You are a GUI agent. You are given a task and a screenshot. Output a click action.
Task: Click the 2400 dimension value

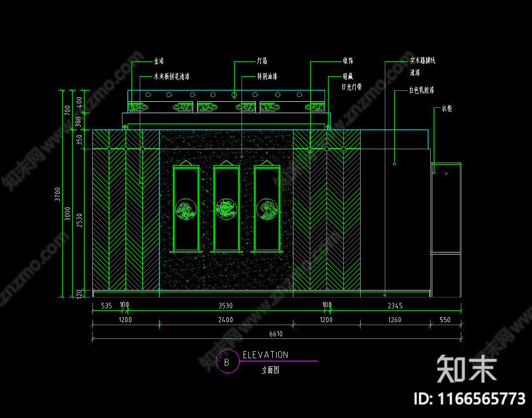click(226, 320)
